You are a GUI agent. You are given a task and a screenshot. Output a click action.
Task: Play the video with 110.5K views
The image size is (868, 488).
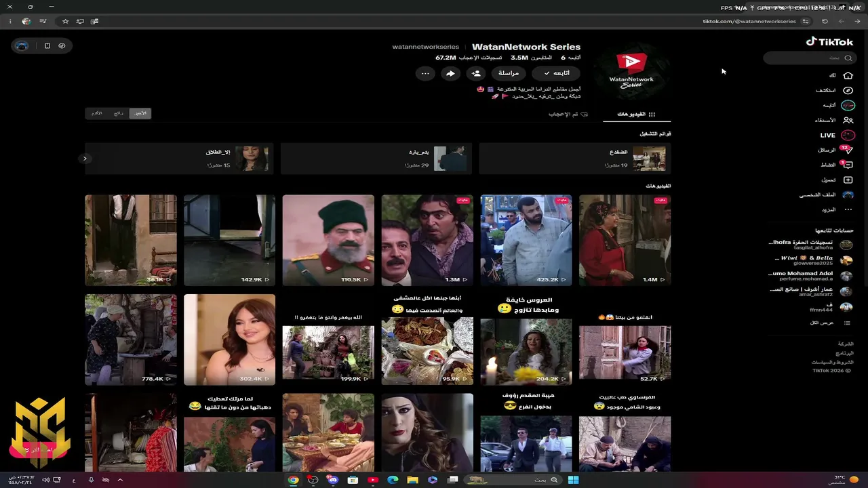pos(328,241)
